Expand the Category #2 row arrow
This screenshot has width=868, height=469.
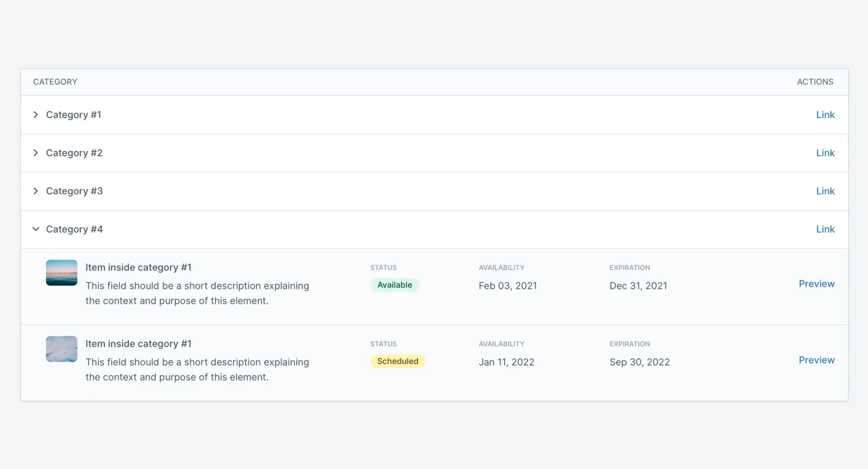[x=35, y=153]
